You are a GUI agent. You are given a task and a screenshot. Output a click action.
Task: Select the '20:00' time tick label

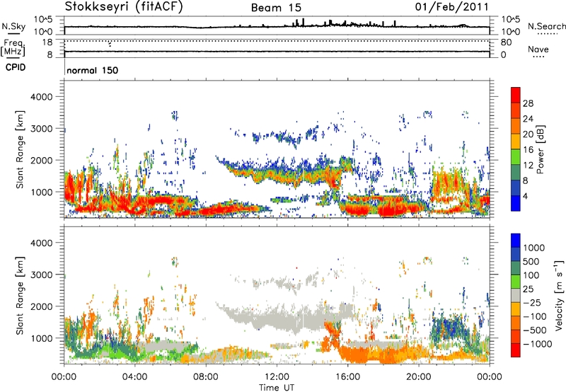tap(418, 377)
